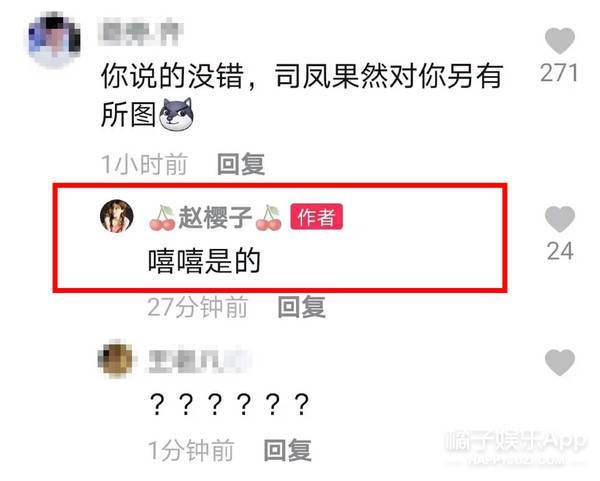Open the 赵樱子 username link
600x481 pixels.
[215, 218]
